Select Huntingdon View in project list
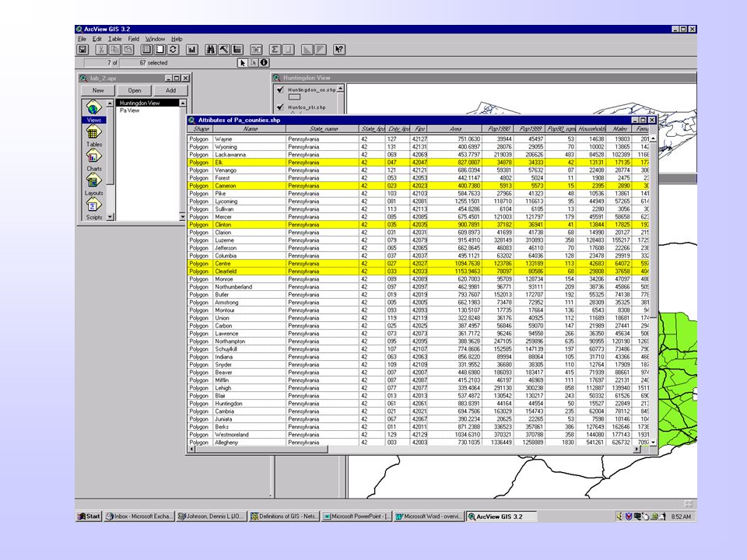Screen dimensions: 747x560 point(148,103)
